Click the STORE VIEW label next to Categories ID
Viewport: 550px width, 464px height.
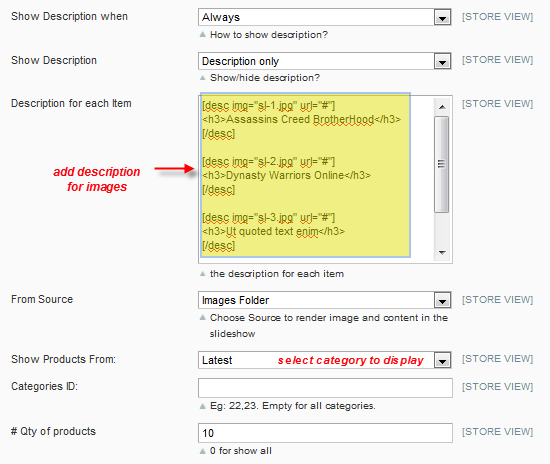point(497,386)
